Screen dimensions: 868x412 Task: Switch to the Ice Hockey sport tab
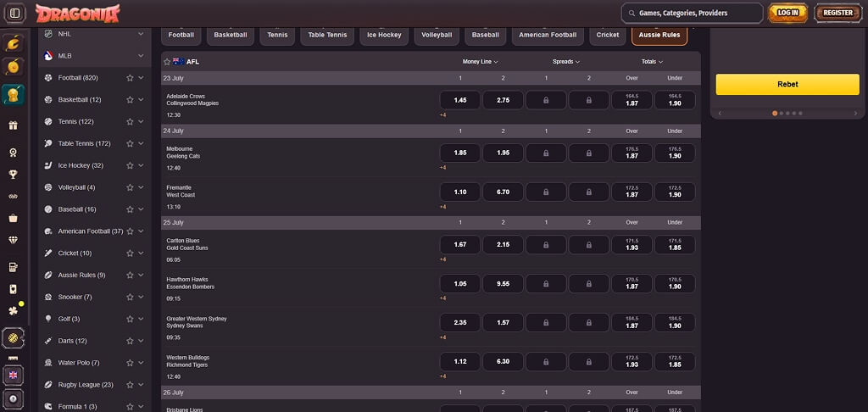click(x=384, y=35)
